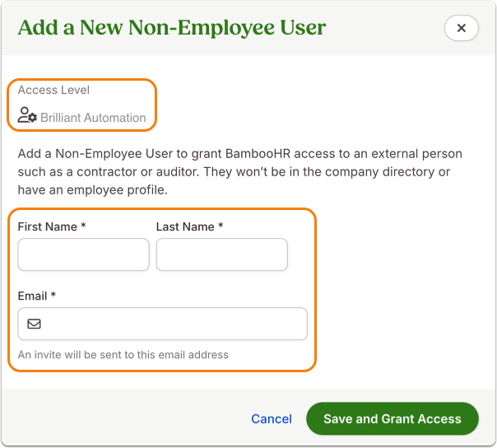The width and height of the screenshot is (497, 448).
Task: Click the dialog title heading
Action: click(x=172, y=28)
